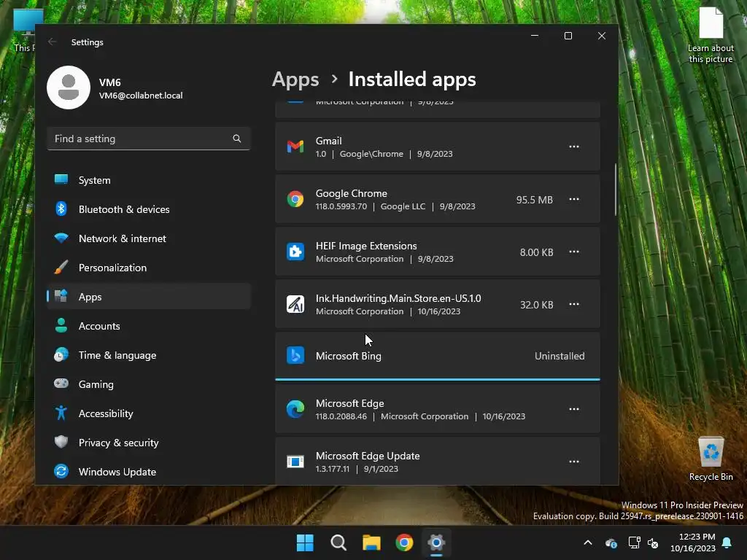Open Time & language settings
The height and width of the screenshot is (560, 747).
149,355
